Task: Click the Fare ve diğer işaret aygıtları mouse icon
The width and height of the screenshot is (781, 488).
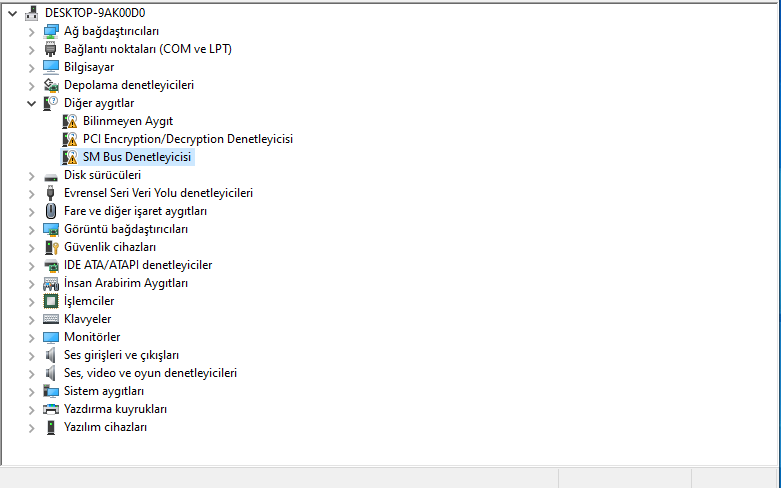Action: pos(50,211)
